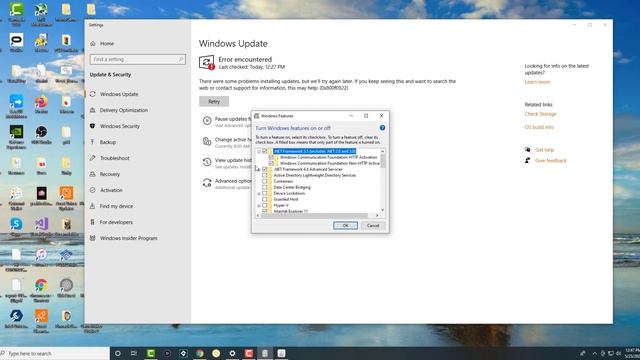Click the taskbar search box
Screen dimensions: 640x360
55,353
